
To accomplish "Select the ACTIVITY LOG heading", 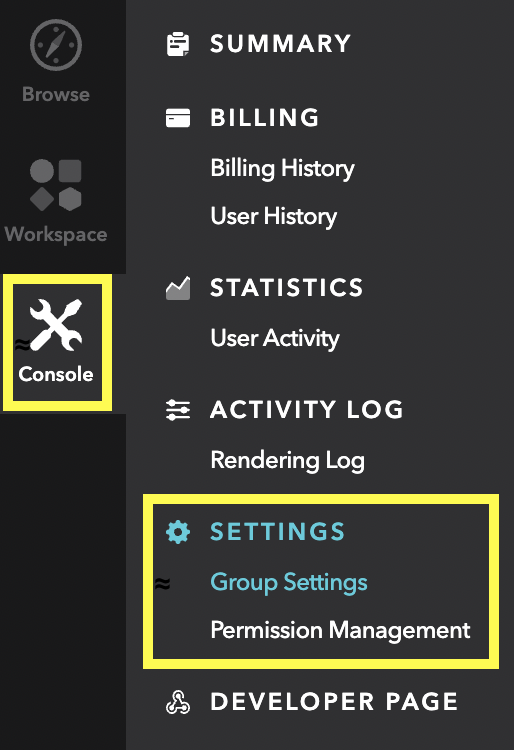I will pyautogui.click(x=307, y=409).
